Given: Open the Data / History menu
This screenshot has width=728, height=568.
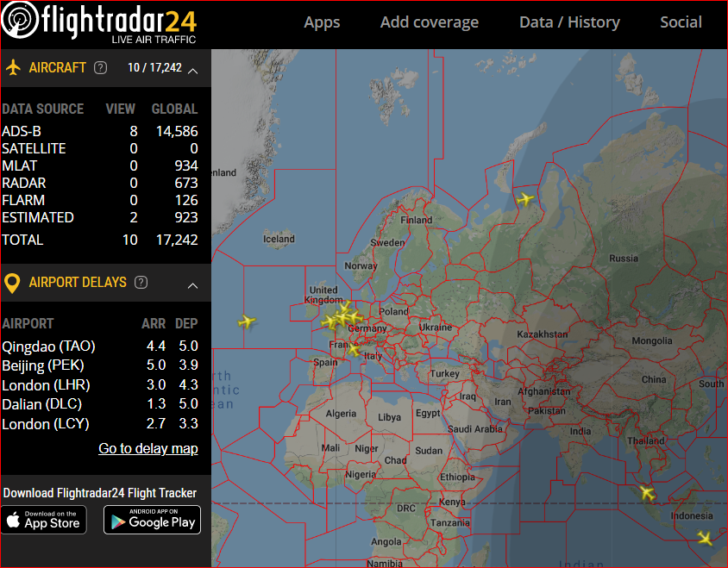Looking at the screenshot, I should [569, 22].
